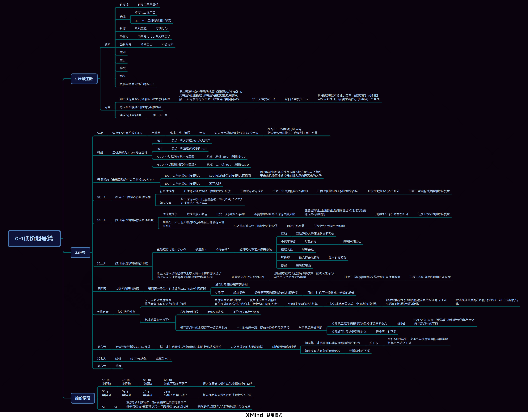Select the 第八天 node
Image resolution: width=528 pixels, height=420 pixels.
(x=101, y=366)
